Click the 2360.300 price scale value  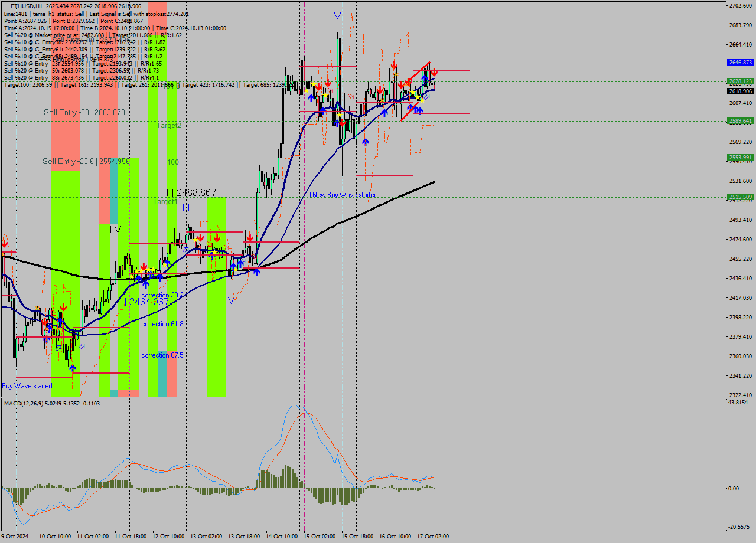(x=741, y=356)
